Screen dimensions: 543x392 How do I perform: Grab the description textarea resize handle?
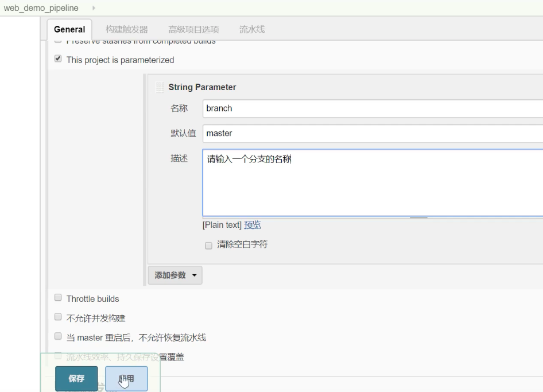coord(418,217)
